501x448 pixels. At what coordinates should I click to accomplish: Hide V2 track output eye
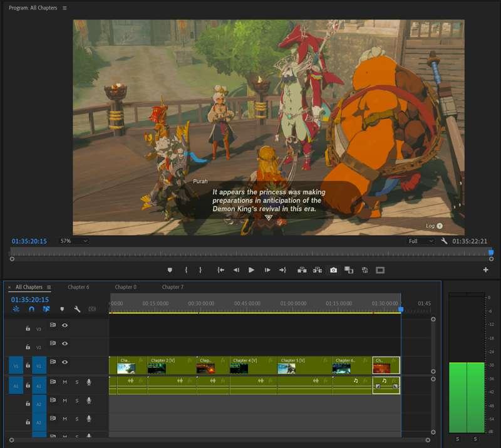65,343
